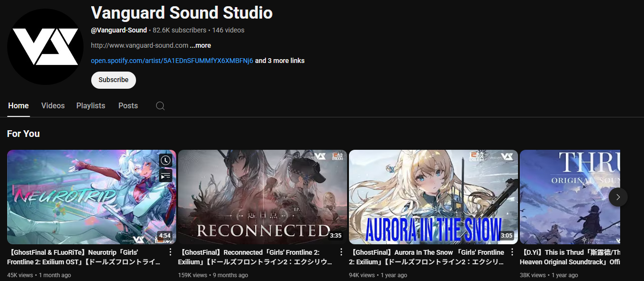Click the 4:54 duration badge
644x281 pixels.
(165, 236)
